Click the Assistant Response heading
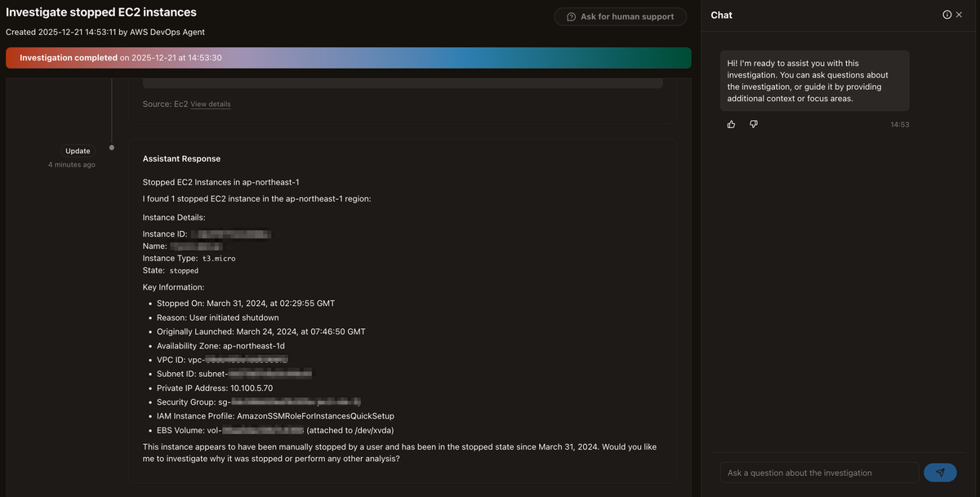The width and height of the screenshot is (980, 497). (181, 158)
